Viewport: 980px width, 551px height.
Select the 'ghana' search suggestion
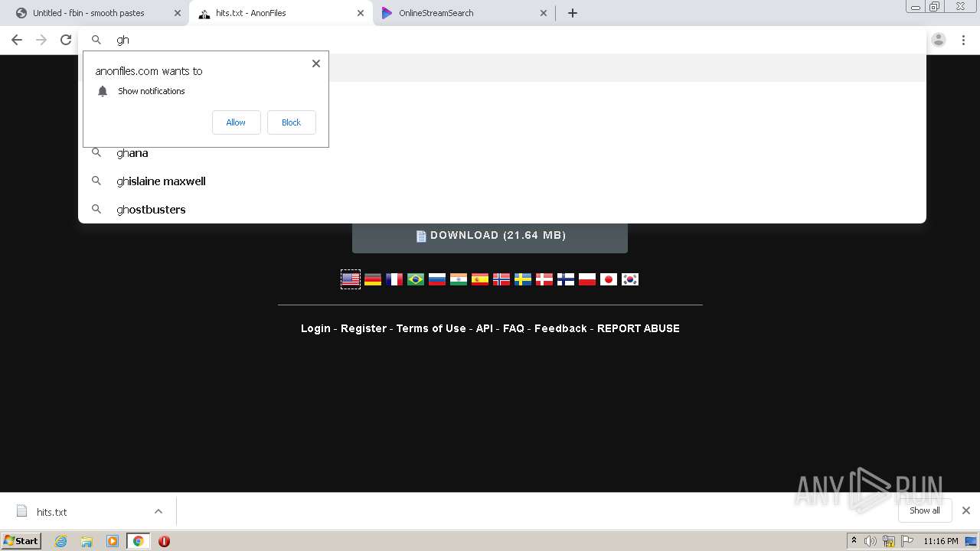tap(501, 153)
